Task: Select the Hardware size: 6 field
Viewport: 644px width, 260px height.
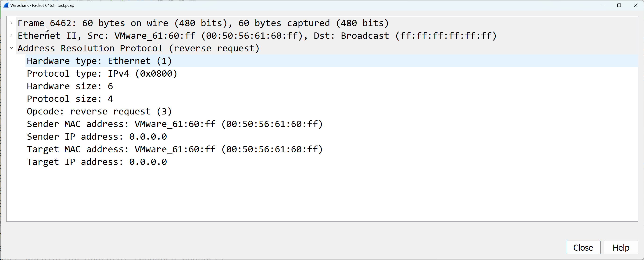Action: (x=332, y=86)
